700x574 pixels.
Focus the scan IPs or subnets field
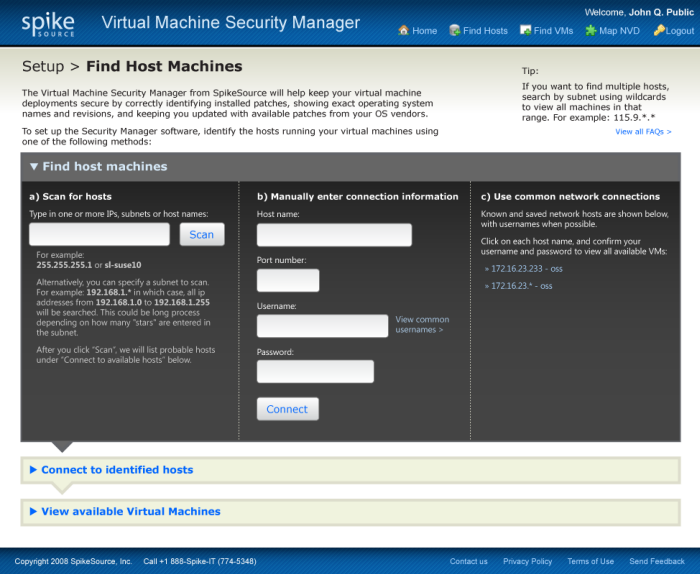[99, 234]
